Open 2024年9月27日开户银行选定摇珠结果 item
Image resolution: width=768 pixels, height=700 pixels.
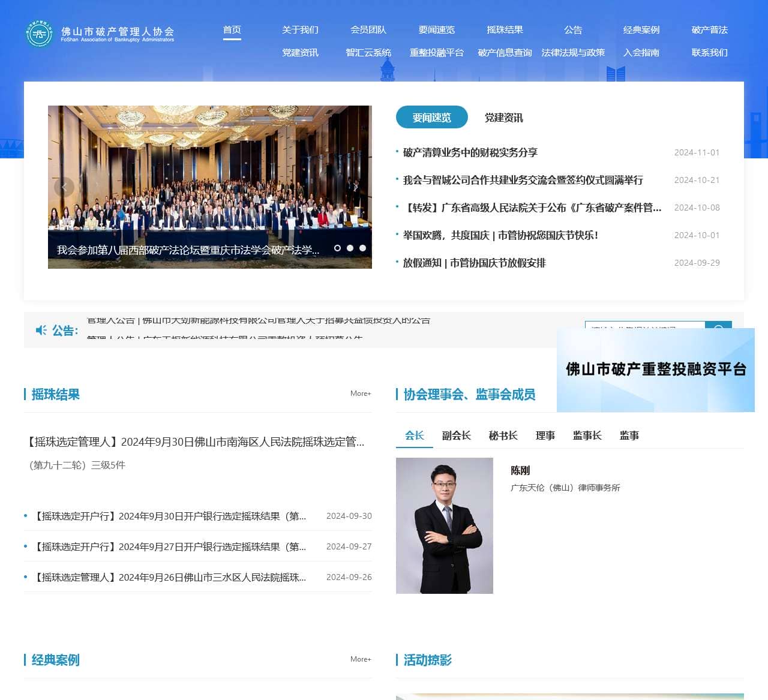tap(169, 546)
